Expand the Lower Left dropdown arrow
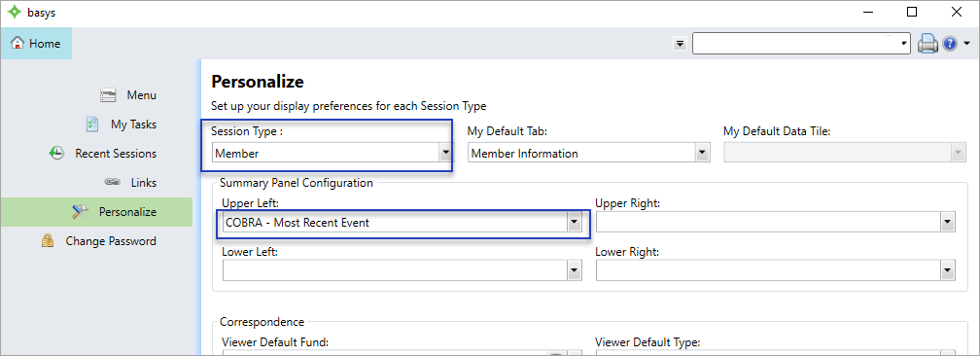980x356 pixels. point(575,270)
